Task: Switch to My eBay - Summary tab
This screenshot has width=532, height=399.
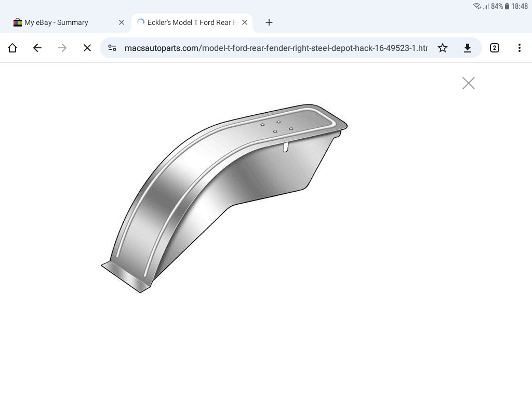Action: pyautogui.click(x=56, y=22)
